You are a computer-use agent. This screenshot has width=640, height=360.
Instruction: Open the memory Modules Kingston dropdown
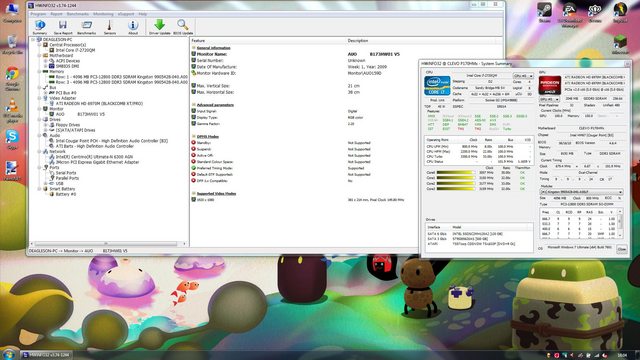581,192
